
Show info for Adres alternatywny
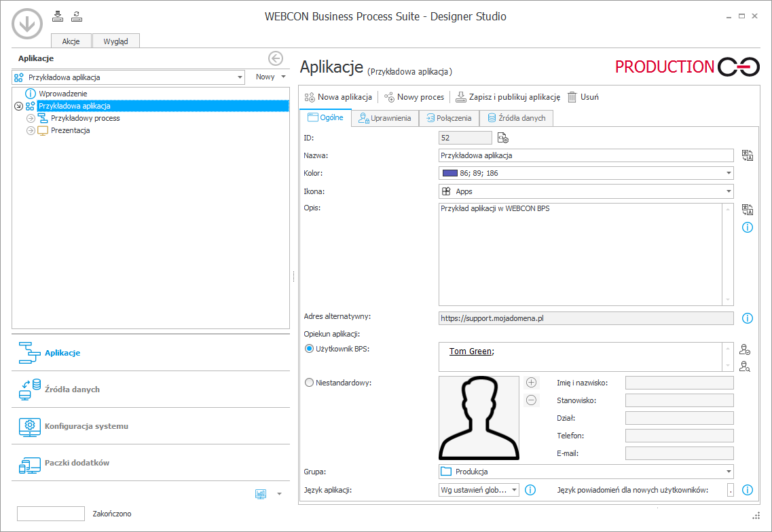click(x=748, y=318)
